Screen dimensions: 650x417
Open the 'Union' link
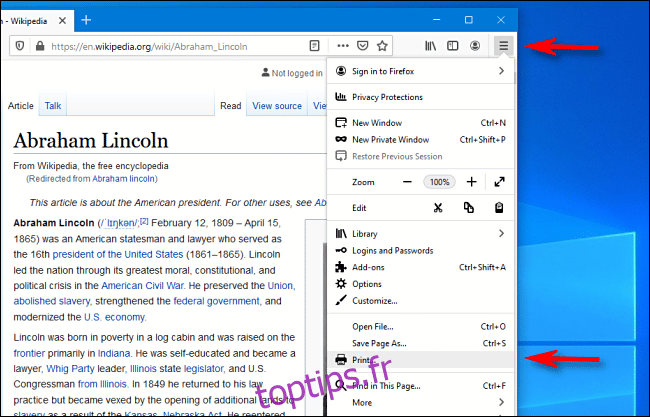pos(280,286)
